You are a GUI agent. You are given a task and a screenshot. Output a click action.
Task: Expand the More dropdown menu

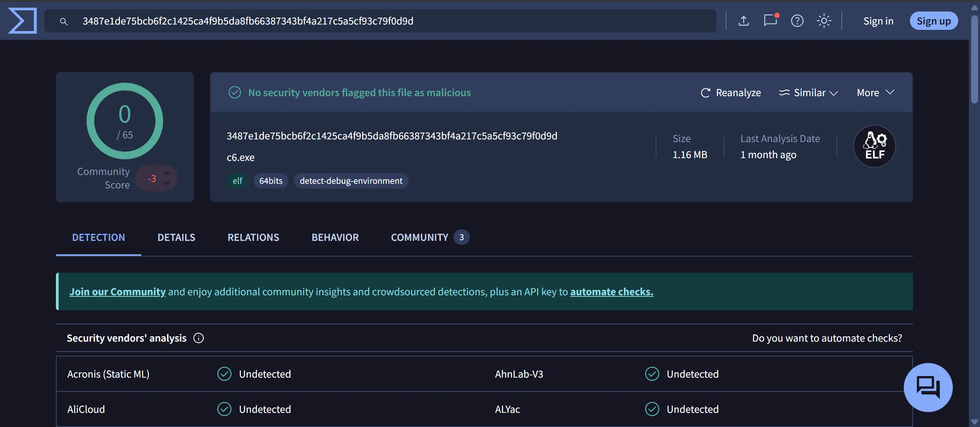875,93
